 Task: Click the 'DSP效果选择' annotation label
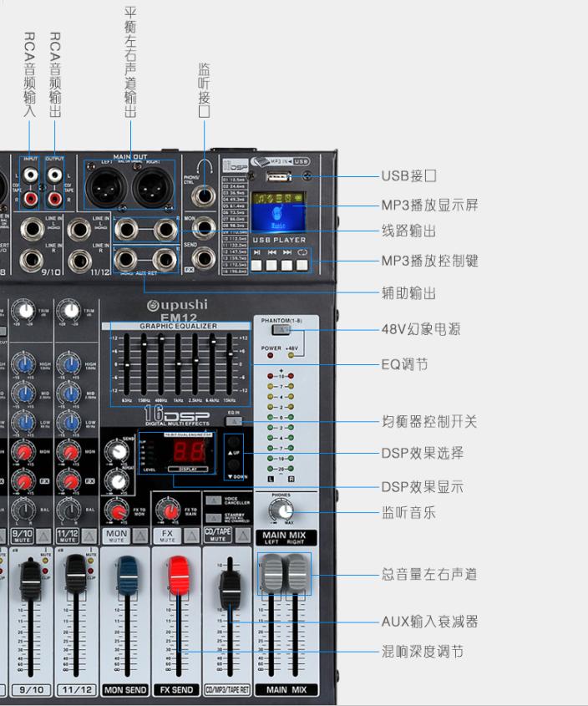point(423,453)
